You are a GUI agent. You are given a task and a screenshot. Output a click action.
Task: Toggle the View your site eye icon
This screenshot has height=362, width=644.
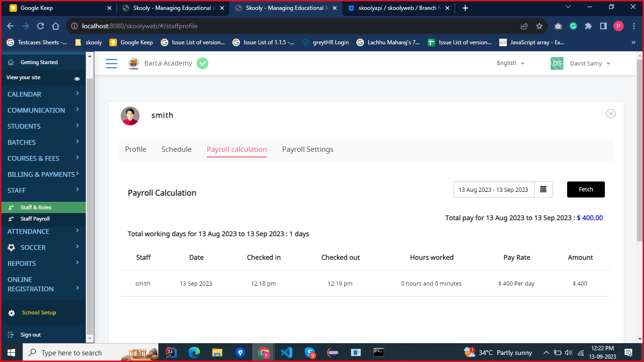pos(77,79)
